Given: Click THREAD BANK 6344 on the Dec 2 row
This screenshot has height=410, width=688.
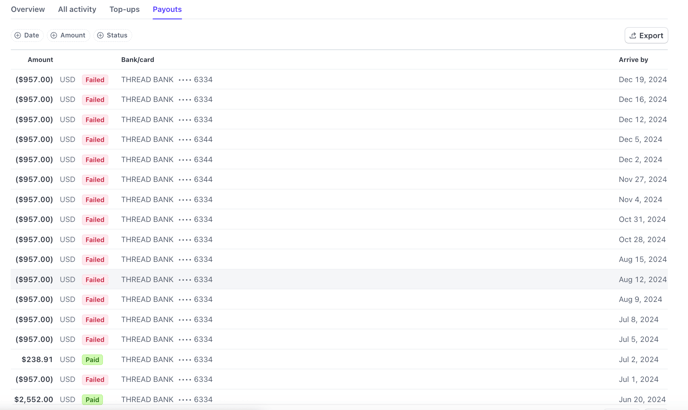Looking at the screenshot, I should pos(167,159).
